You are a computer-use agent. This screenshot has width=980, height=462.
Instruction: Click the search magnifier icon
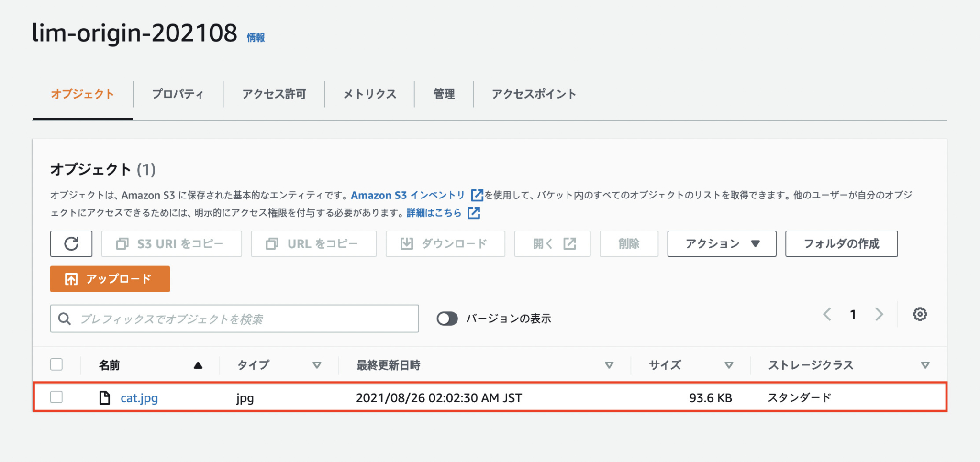(x=65, y=318)
